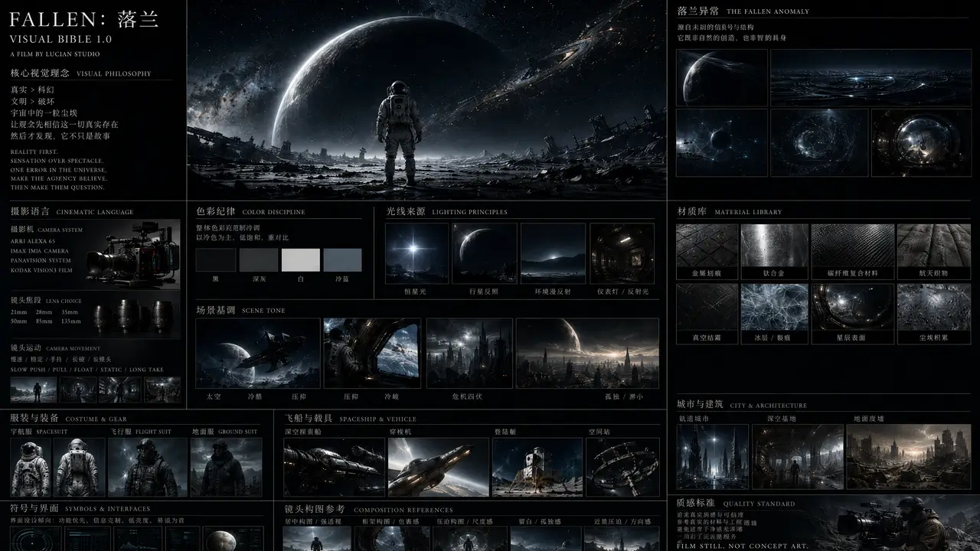Select the 冰层 / 裂痕 ice crack texture

[775, 308]
